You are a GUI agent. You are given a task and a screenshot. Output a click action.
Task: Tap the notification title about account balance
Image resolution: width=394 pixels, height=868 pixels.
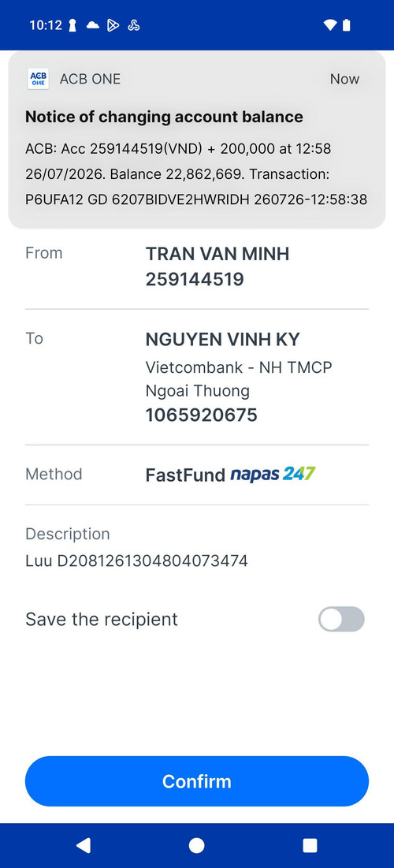(165, 117)
